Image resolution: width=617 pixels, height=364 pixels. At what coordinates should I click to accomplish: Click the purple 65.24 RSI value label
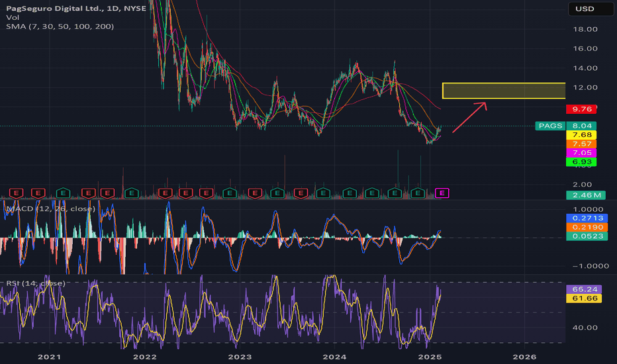pos(583,289)
